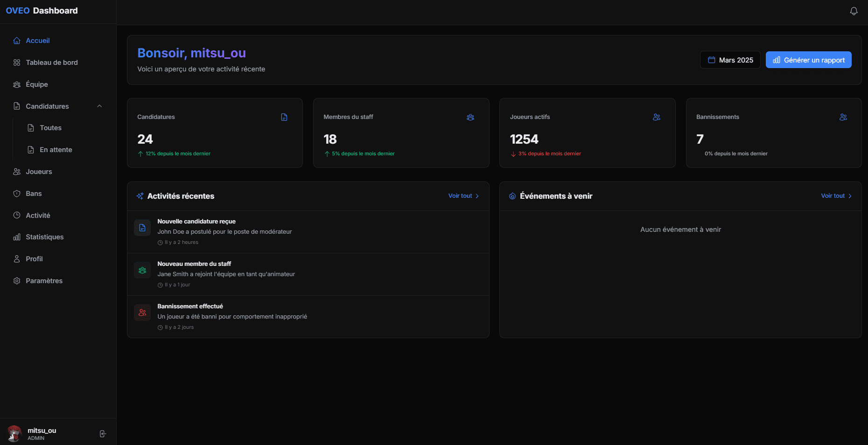Viewport: 868px width, 445px height.
Task: Select the Accueil home icon
Action: click(17, 41)
